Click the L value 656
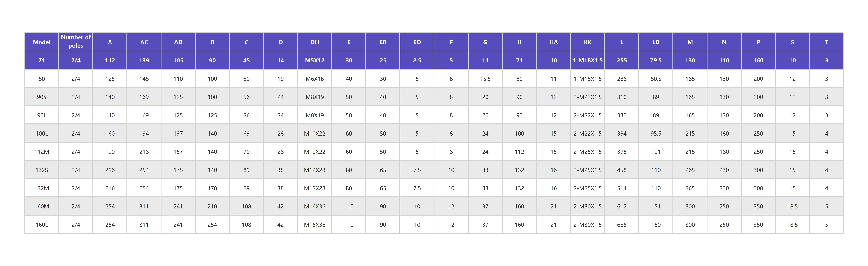This screenshot has width=868, height=266. pos(622,224)
